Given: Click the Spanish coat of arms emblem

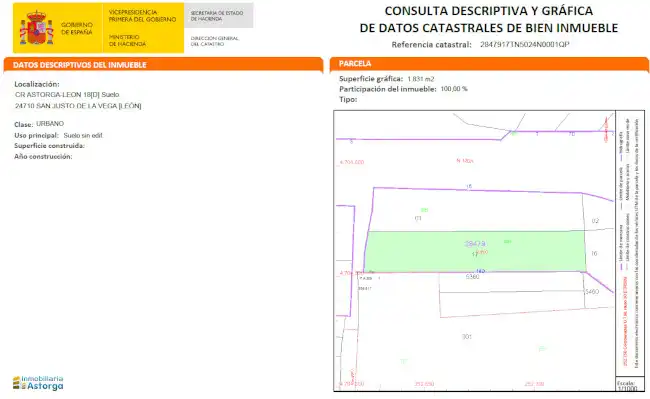Looking at the screenshot, I should [36, 28].
